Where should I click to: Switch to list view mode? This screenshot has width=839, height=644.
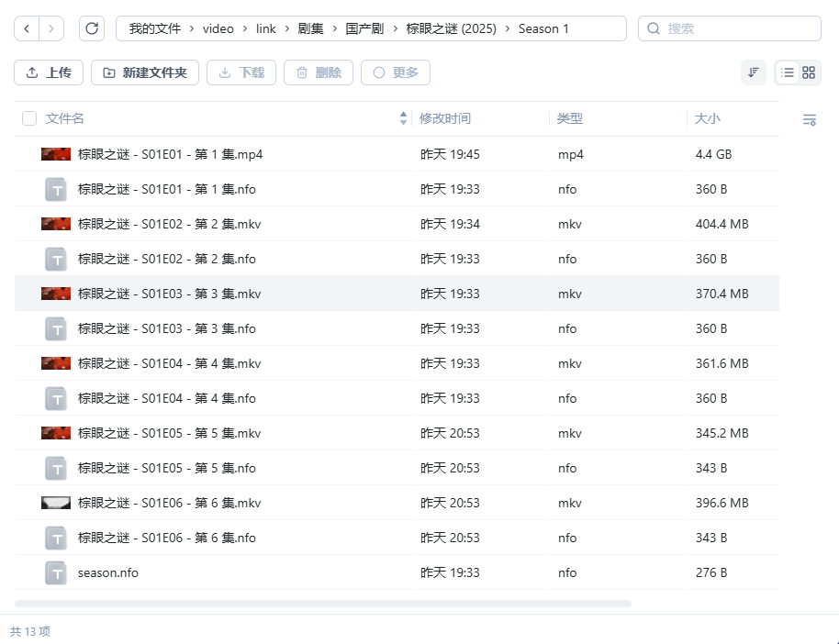[788, 72]
